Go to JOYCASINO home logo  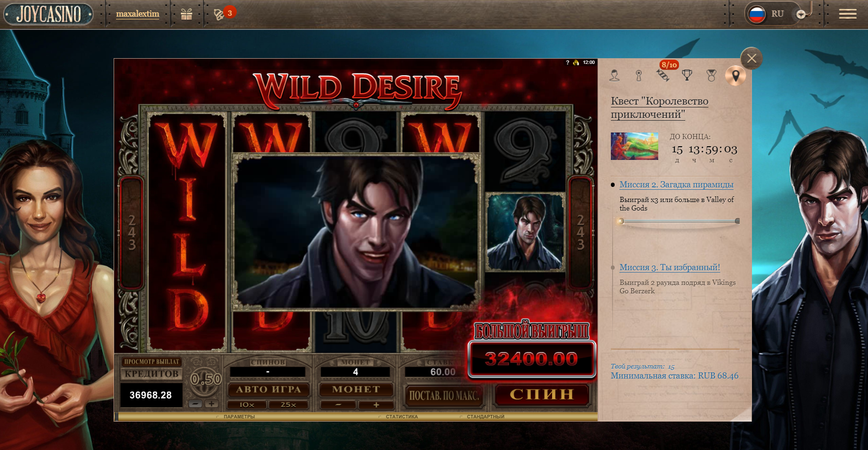49,14
